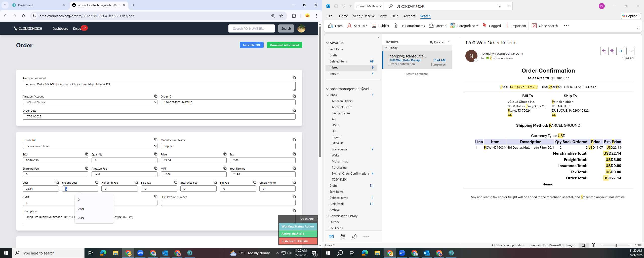Open Dashboard link in CloudChoice navbar
The image size is (644, 258).
(60, 28)
